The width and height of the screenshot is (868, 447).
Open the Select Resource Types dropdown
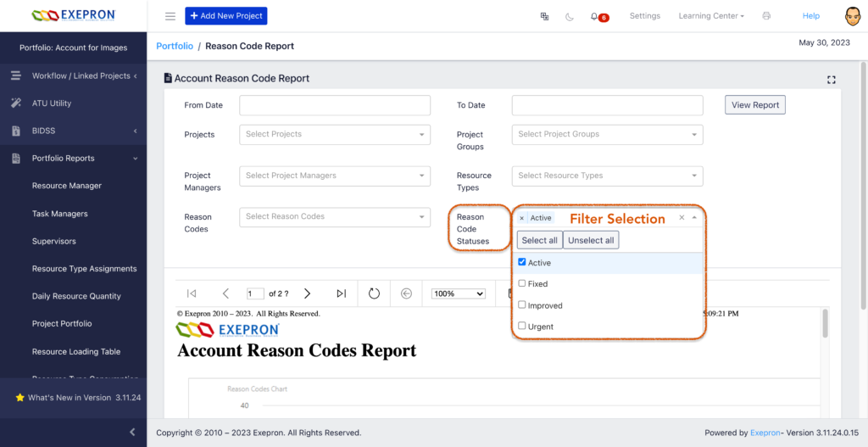(607, 176)
